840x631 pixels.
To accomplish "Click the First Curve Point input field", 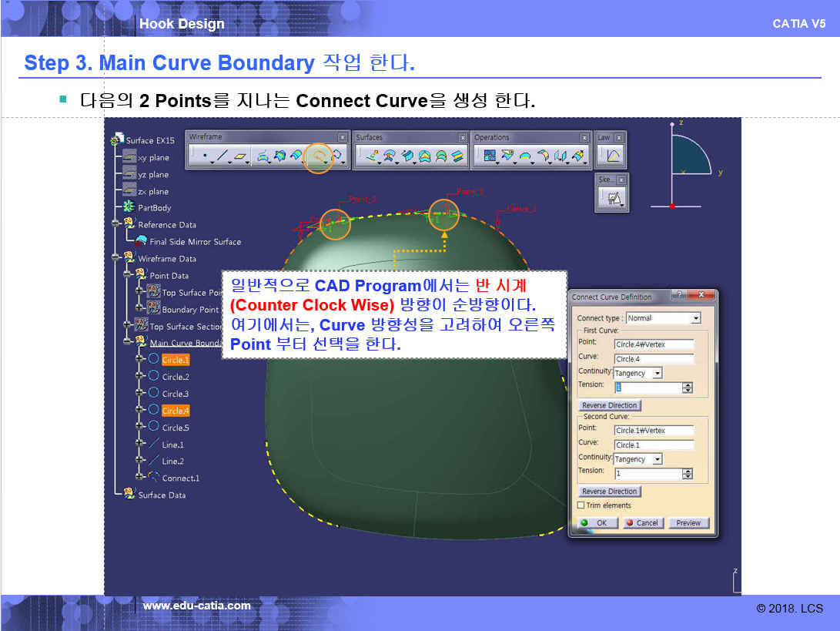I will [x=654, y=344].
